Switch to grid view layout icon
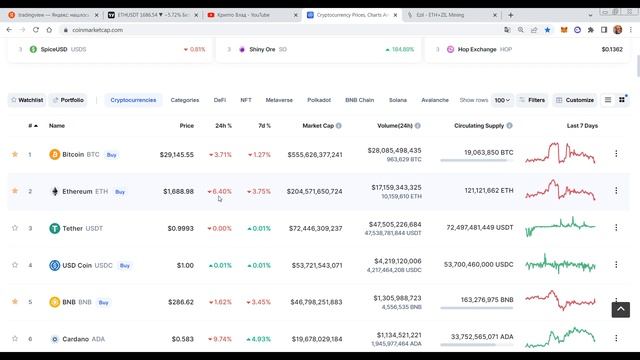This screenshot has width=640, height=360. coord(622,100)
